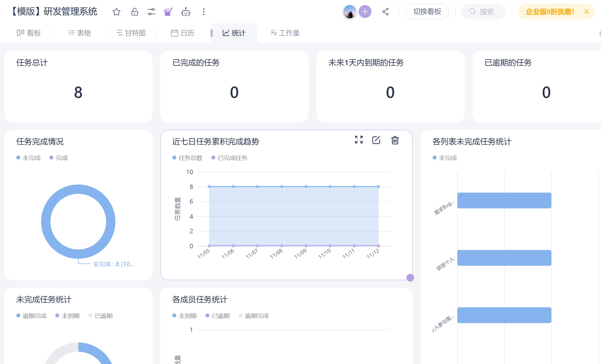This screenshot has height=364, width=601.
Task: Click the 11/08 data point on trend line
Action: click(282, 187)
